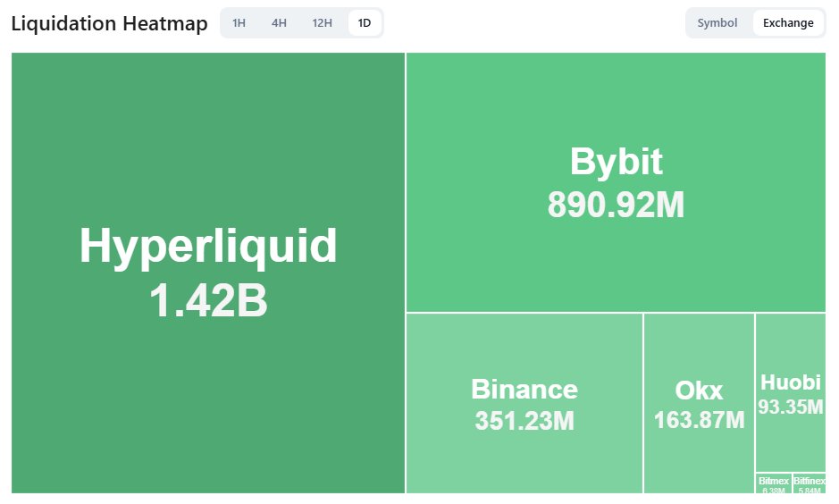839x504 pixels.
Task: Select the Exchange grouping toggle
Action: click(x=788, y=23)
